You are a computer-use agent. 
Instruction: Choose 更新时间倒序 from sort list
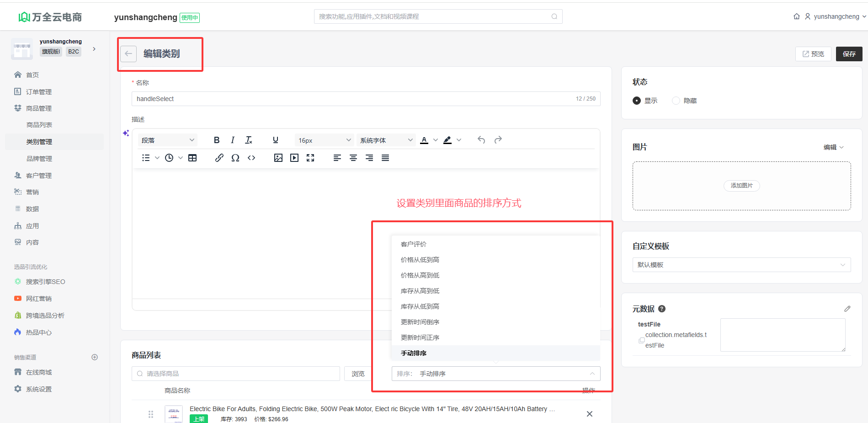tap(420, 322)
